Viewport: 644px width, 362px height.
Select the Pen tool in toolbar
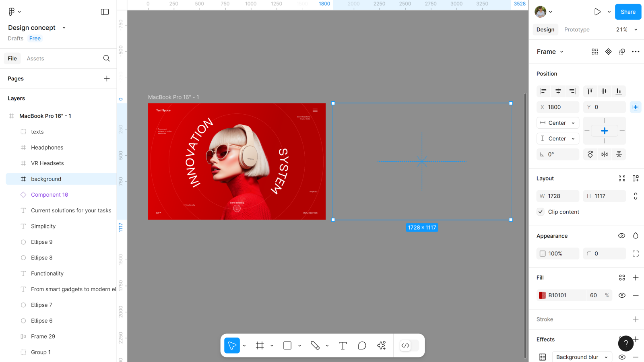[315, 346]
